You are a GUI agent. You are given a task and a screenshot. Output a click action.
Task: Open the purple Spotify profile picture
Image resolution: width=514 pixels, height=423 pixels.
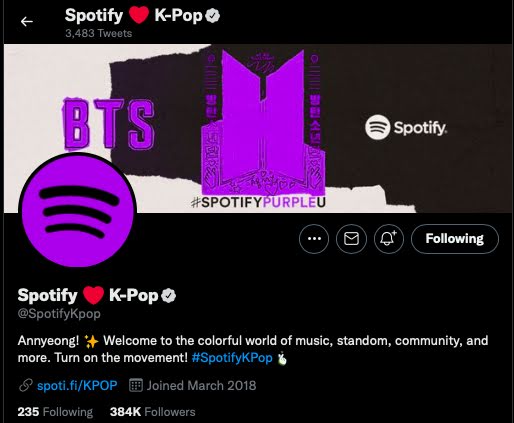(77, 211)
